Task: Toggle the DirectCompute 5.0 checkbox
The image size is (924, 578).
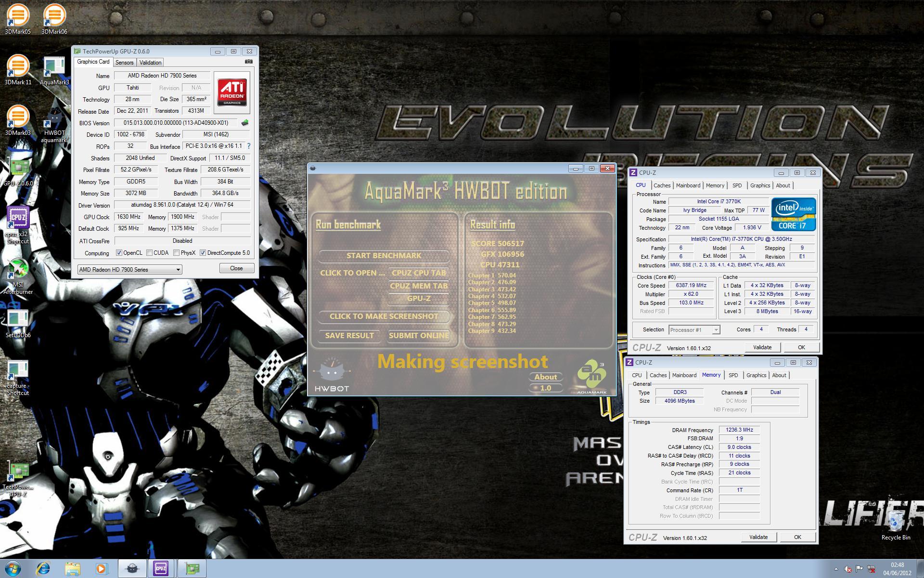Action: (x=203, y=253)
